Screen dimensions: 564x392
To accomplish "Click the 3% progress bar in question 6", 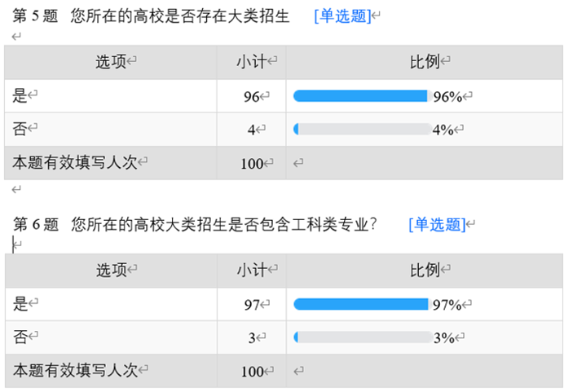I will click(x=360, y=337).
